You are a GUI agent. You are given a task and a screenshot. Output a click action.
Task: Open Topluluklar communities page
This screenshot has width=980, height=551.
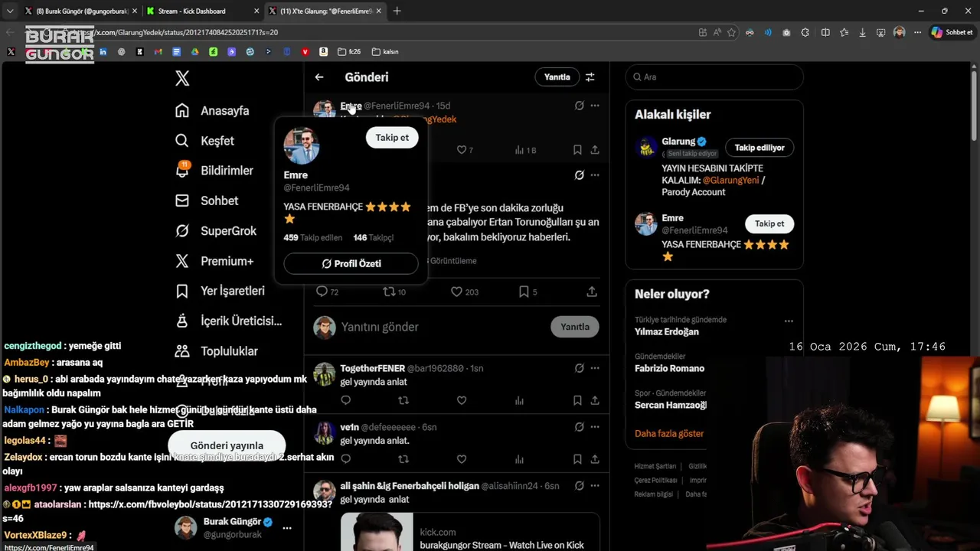click(216, 351)
